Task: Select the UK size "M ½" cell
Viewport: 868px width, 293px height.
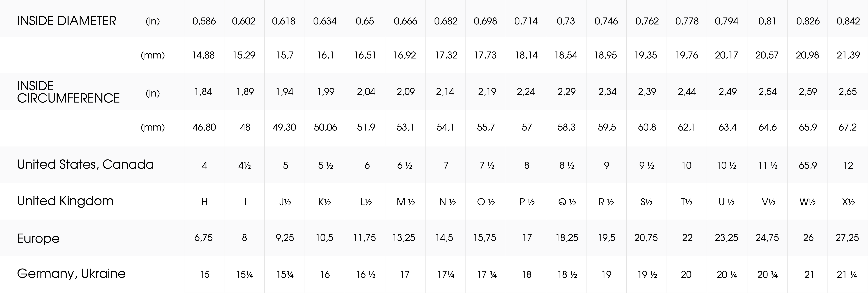Action: click(x=405, y=202)
